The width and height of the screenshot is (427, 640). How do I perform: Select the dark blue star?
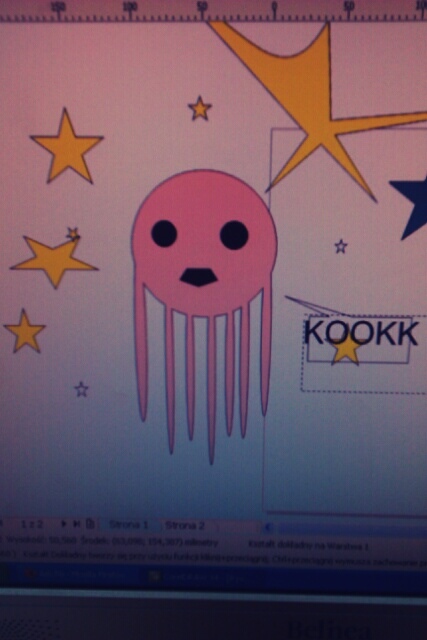coord(414,204)
